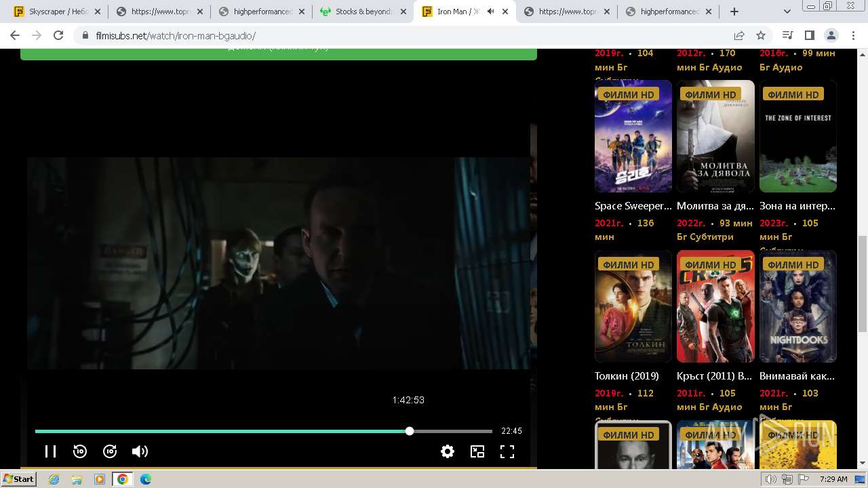Click the 7:29 AM taskbar clock
This screenshot has width=868, height=488.
click(833, 479)
